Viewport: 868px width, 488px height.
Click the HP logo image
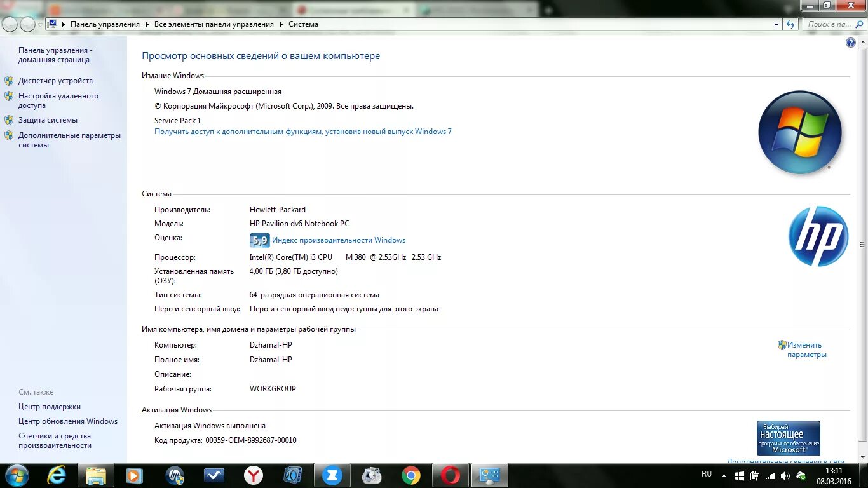[818, 236]
